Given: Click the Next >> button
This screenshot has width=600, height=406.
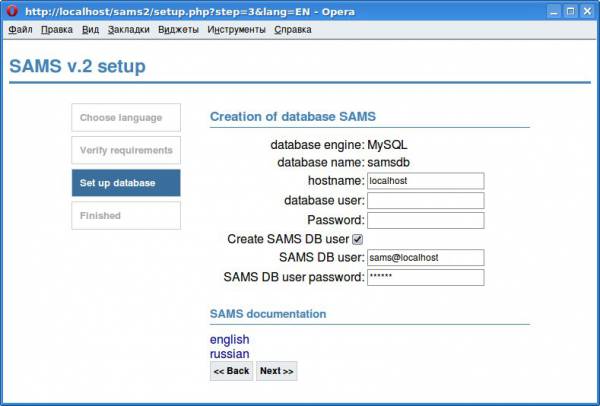Looking at the screenshot, I should point(276,371).
